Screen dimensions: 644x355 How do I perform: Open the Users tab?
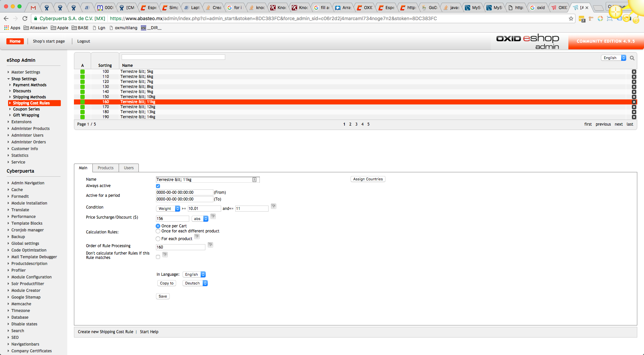point(129,168)
